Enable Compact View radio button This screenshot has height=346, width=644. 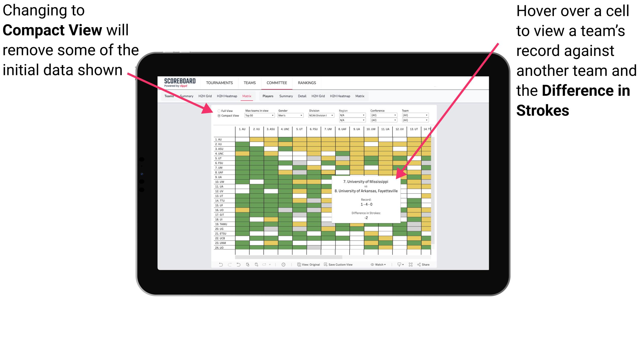point(217,117)
